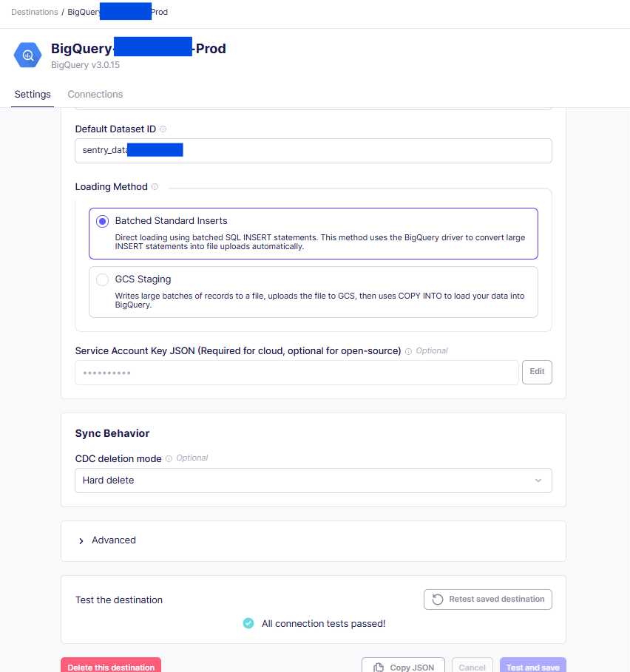The width and height of the screenshot is (630, 672).
Task: Click the BigQuery destination logo icon
Action: (x=27, y=55)
